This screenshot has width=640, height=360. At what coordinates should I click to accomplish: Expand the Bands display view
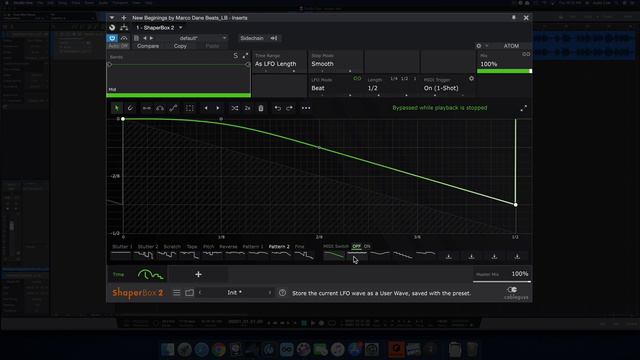[245, 56]
